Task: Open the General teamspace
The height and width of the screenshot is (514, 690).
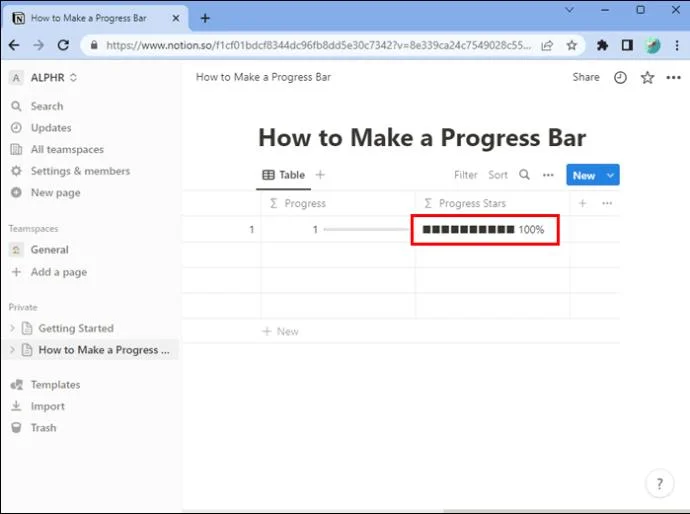Action: pyautogui.click(x=49, y=250)
